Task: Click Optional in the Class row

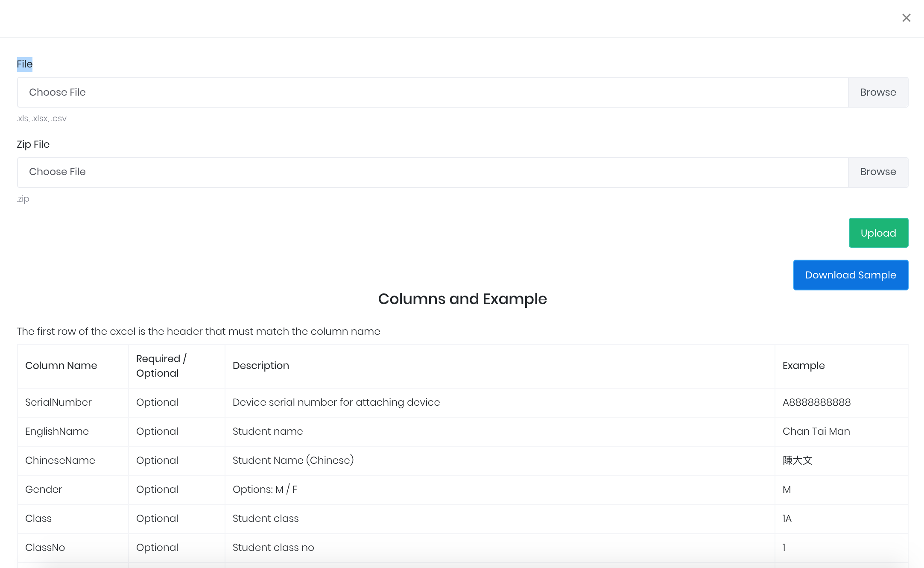Action: tap(157, 518)
